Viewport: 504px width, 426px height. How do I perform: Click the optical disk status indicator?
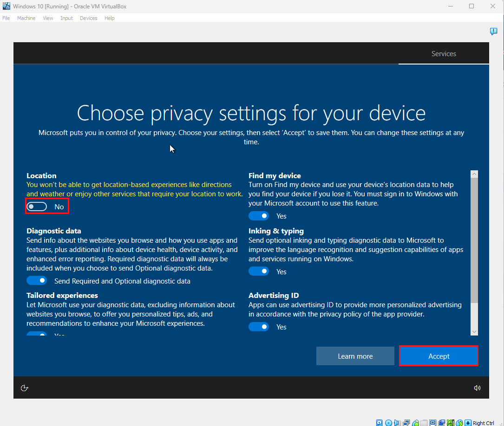(388, 423)
